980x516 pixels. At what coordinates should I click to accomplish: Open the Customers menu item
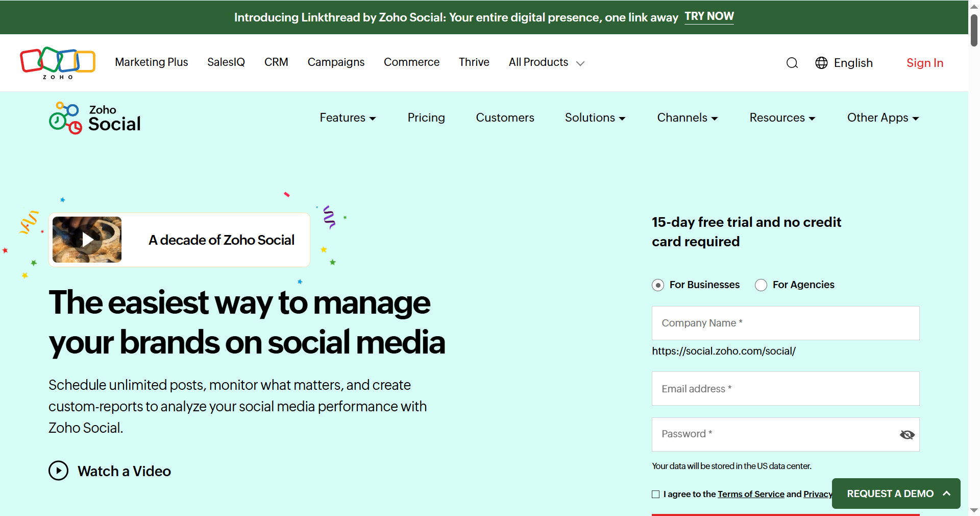click(x=505, y=118)
